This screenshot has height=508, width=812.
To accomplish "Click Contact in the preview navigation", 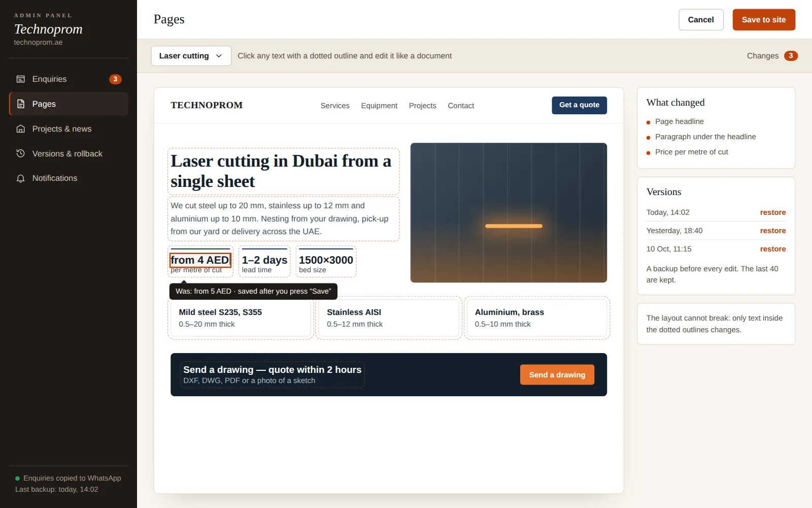I will click(x=461, y=106).
